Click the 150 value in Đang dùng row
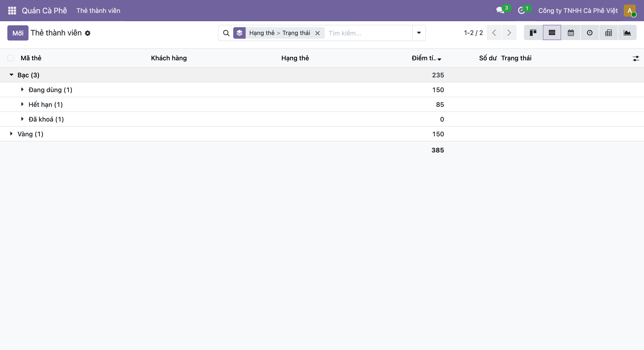This screenshot has height=350, width=644. click(x=438, y=90)
